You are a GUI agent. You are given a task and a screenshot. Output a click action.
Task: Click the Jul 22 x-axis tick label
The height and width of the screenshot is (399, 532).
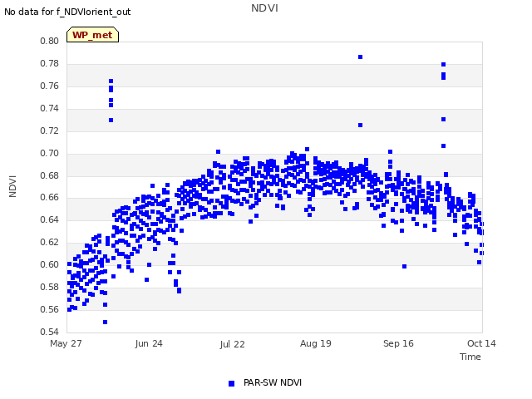coord(232,344)
